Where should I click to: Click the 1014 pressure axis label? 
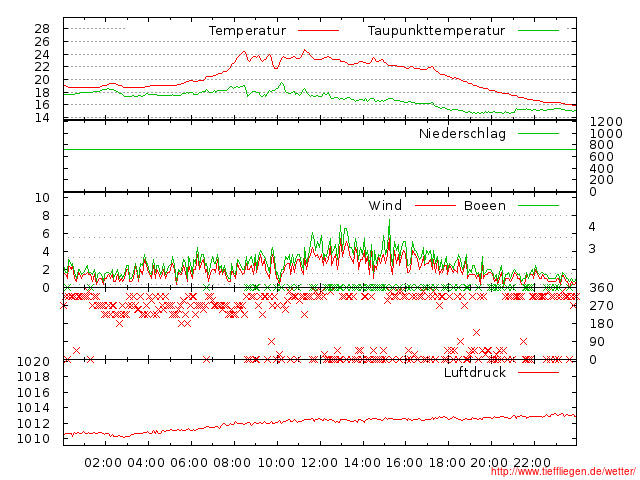pos(33,408)
